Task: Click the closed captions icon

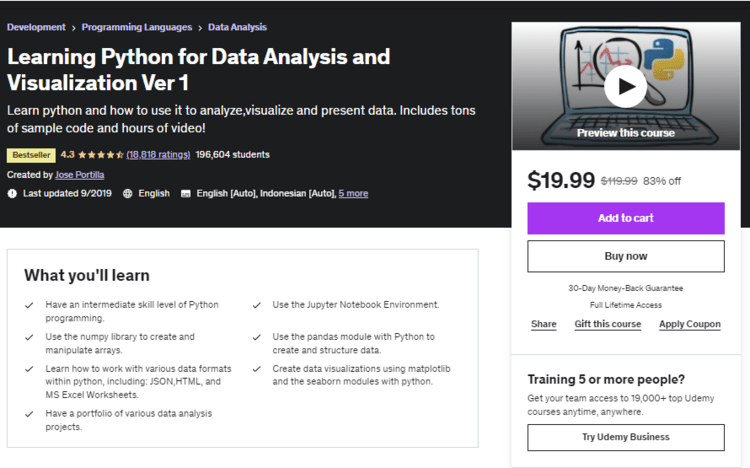Action: 186,194
